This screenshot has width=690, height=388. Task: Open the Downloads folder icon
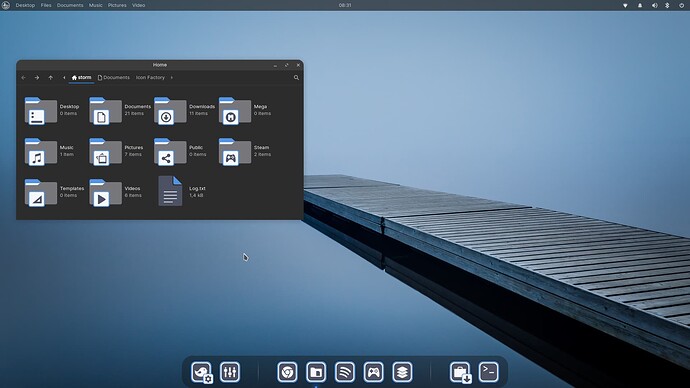(170, 111)
